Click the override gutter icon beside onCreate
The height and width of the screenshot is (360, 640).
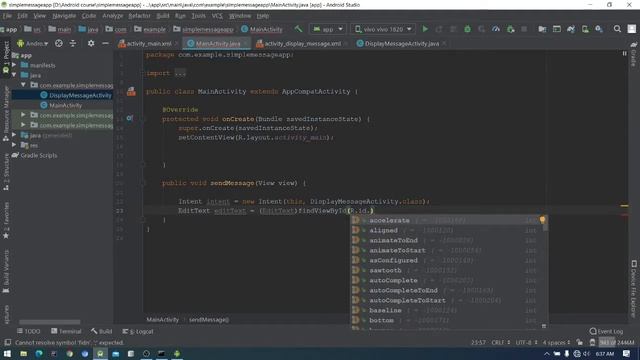click(130, 118)
